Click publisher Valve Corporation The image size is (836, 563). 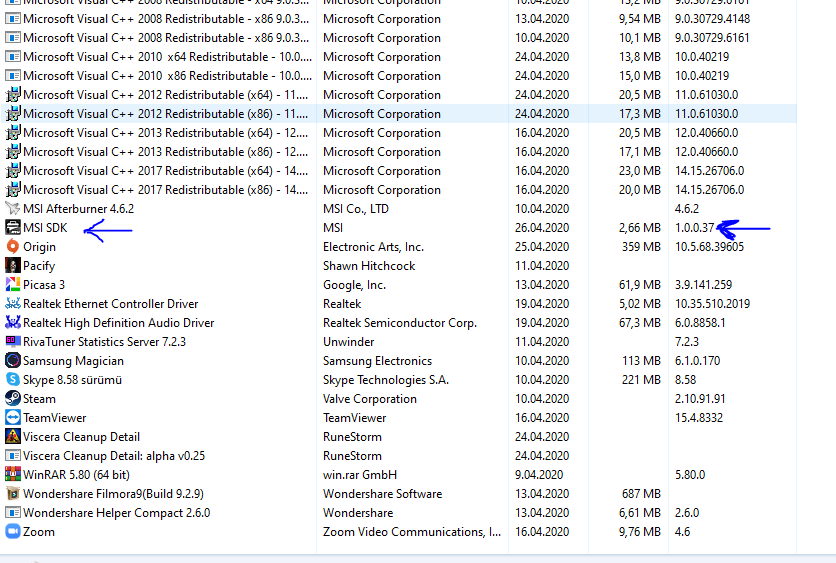point(370,399)
